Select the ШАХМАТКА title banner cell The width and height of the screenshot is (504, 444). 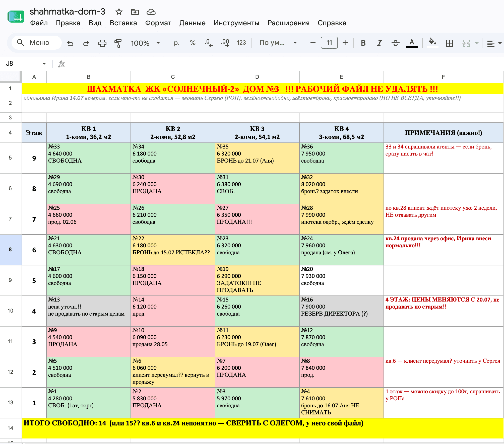coord(262,89)
